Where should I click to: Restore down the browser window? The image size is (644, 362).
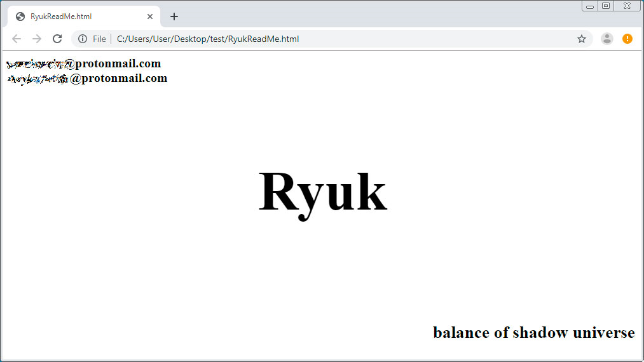(606, 6)
